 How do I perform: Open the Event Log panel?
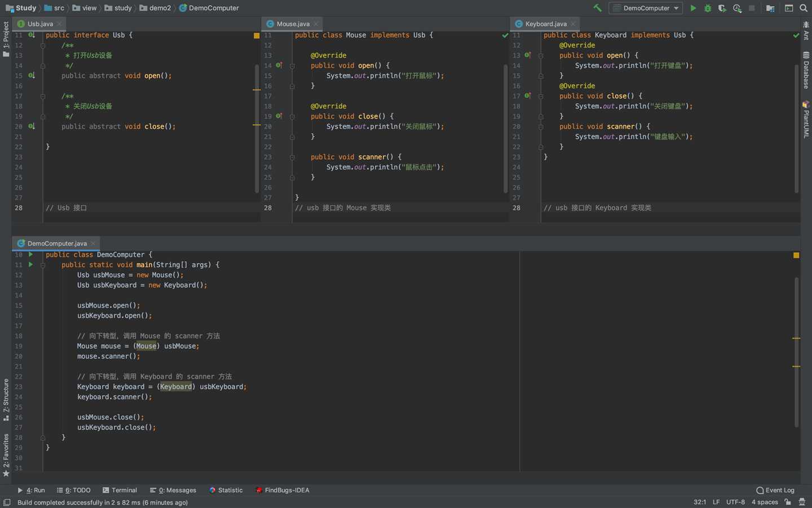coord(775,490)
